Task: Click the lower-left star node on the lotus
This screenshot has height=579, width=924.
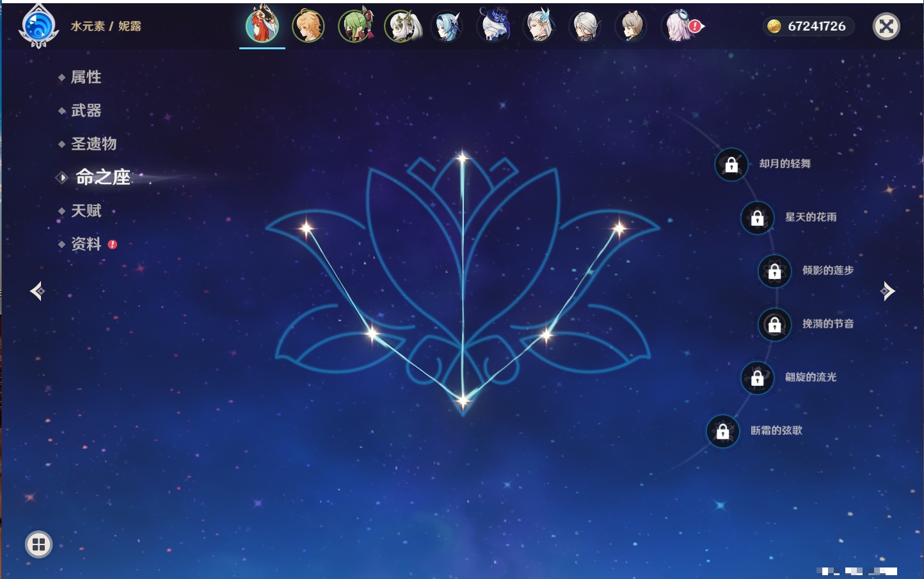Action: click(x=372, y=333)
